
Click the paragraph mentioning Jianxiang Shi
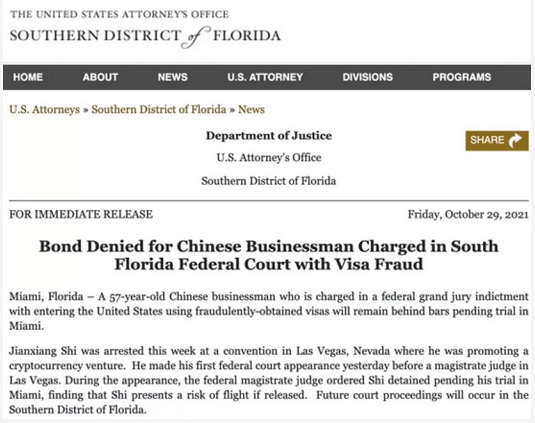tap(269, 380)
